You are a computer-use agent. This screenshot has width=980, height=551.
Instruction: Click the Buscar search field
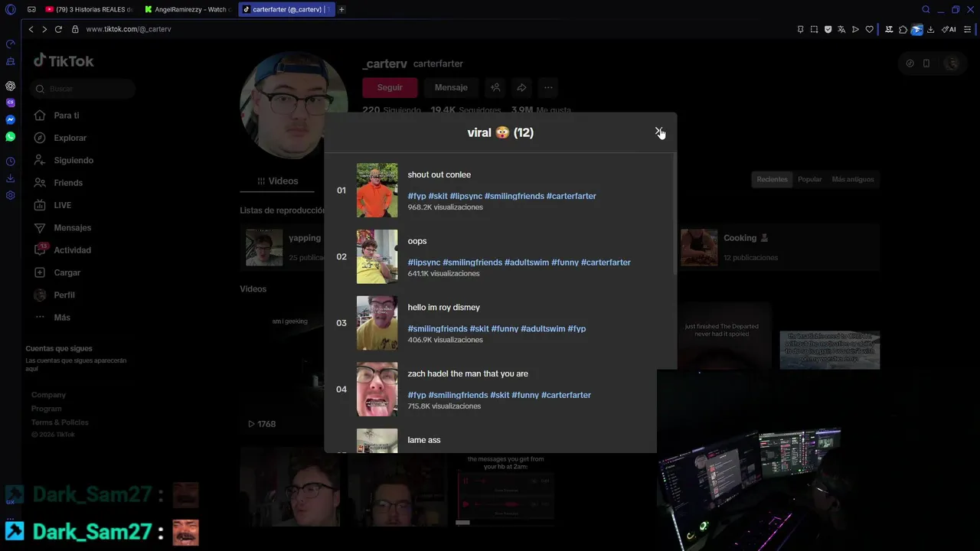tap(83, 89)
